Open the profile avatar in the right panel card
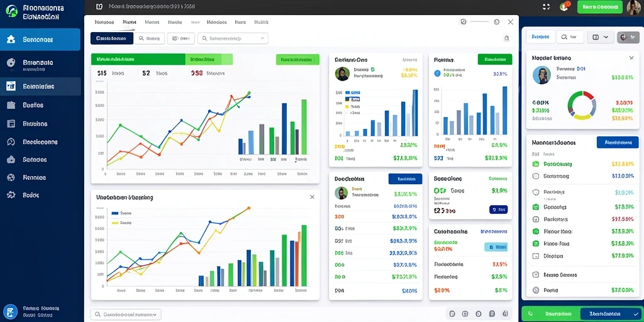644x322 pixels. click(x=541, y=75)
